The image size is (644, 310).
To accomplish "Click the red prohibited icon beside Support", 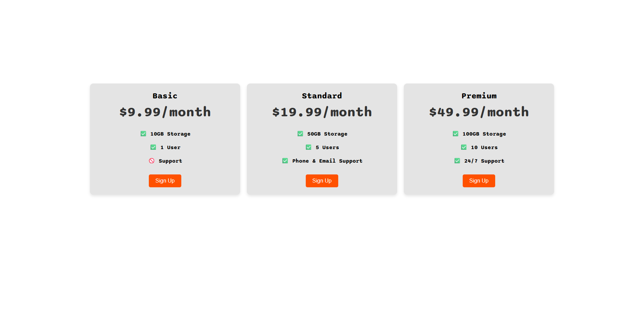I will coord(152,161).
